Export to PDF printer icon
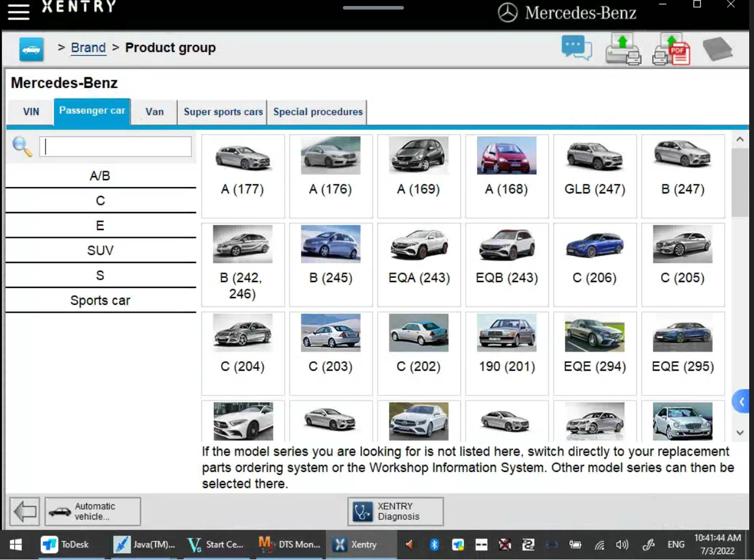 671,49
